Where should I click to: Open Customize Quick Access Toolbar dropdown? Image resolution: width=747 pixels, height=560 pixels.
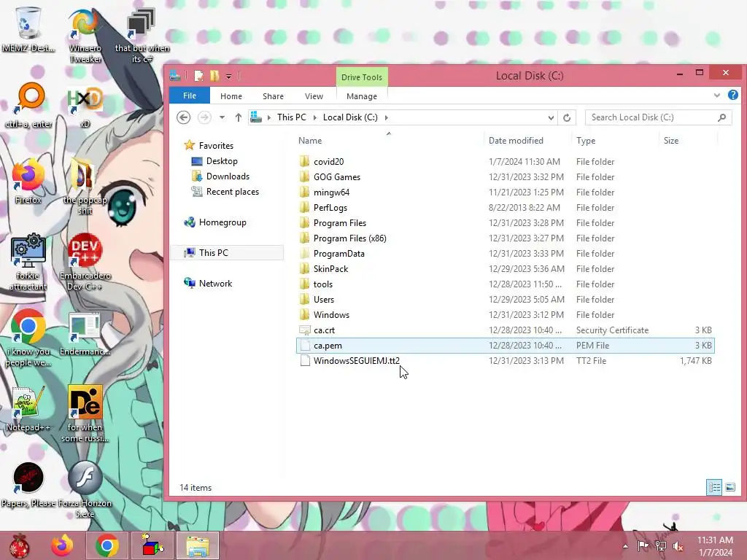[228, 76]
